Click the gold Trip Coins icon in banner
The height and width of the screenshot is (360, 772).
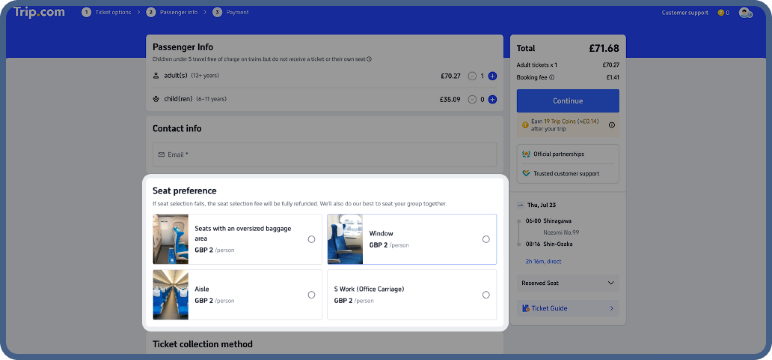(x=525, y=125)
